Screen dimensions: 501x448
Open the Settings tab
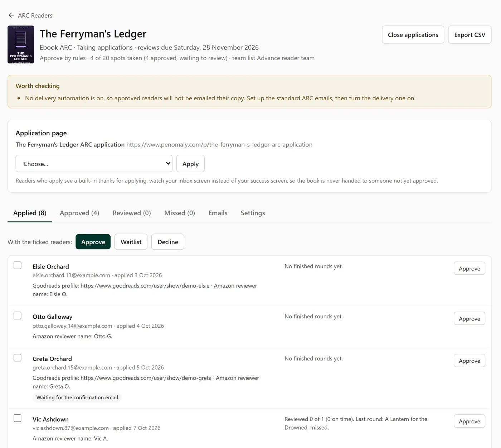tap(253, 213)
